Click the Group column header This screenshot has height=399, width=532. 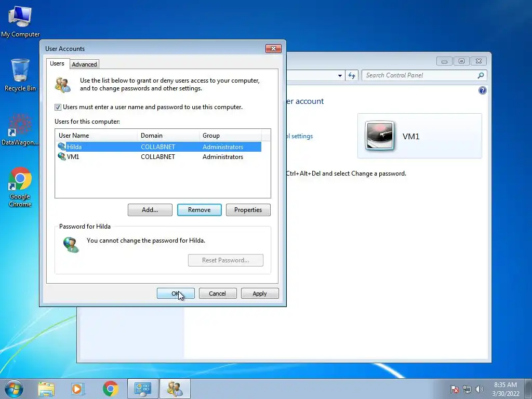[x=230, y=136]
